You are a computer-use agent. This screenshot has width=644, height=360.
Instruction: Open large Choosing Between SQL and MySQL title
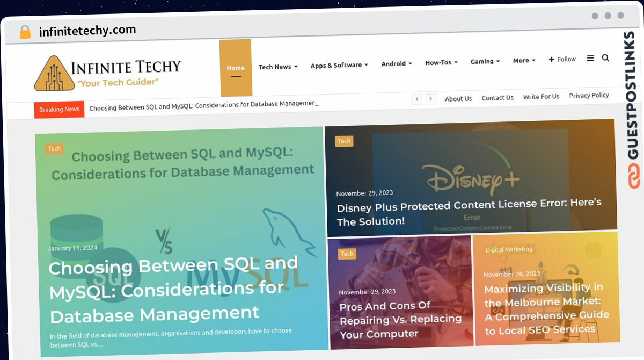coord(174,289)
